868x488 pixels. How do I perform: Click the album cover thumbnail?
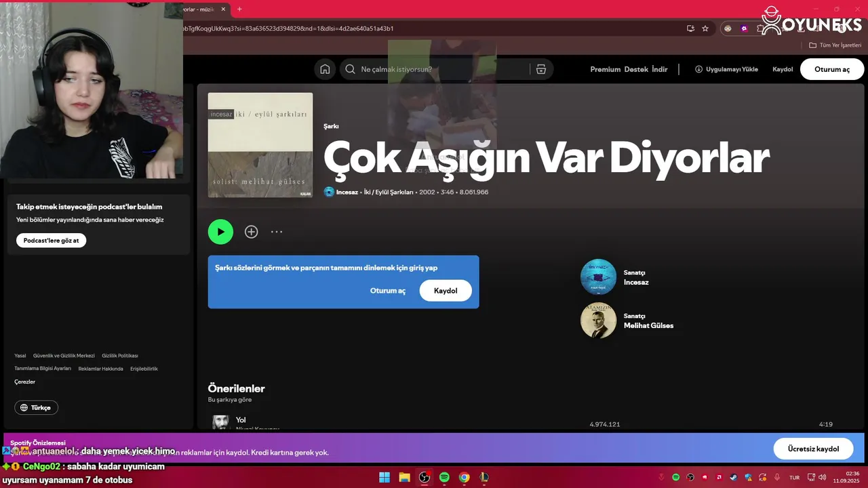[x=260, y=145]
